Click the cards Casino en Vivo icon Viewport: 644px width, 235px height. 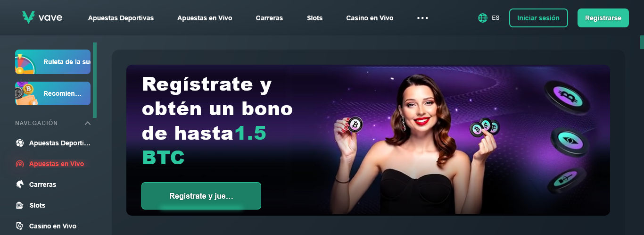(x=19, y=226)
